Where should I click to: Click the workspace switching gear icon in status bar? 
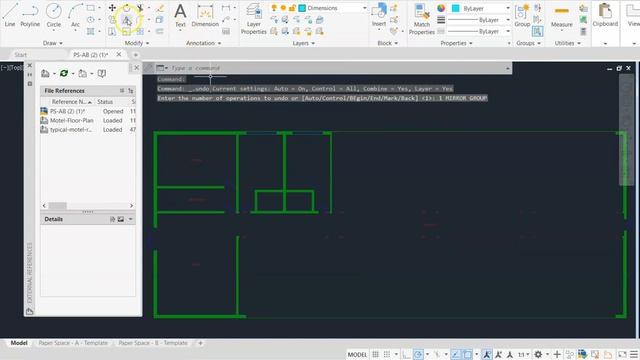(x=538, y=354)
